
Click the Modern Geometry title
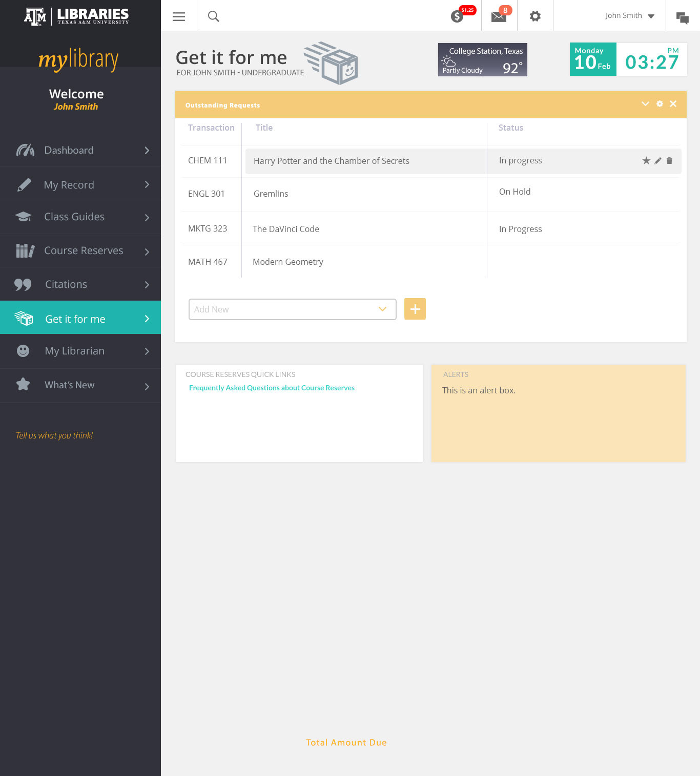click(288, 262)
